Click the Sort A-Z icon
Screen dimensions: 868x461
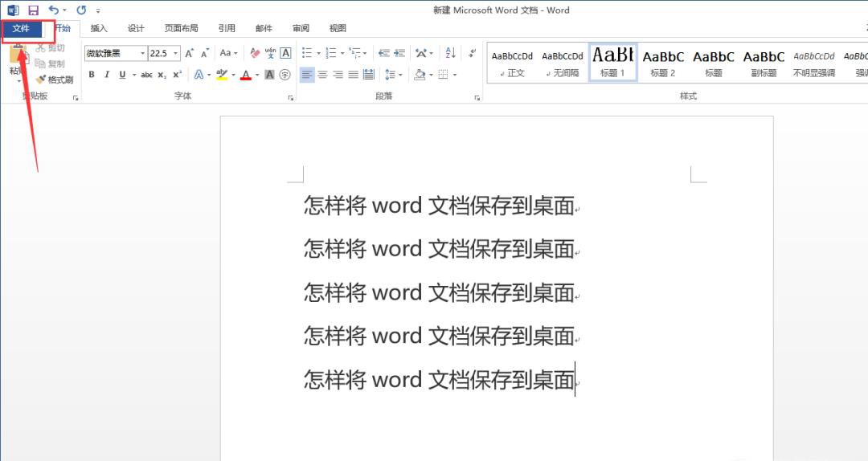[x=451, y=53]
